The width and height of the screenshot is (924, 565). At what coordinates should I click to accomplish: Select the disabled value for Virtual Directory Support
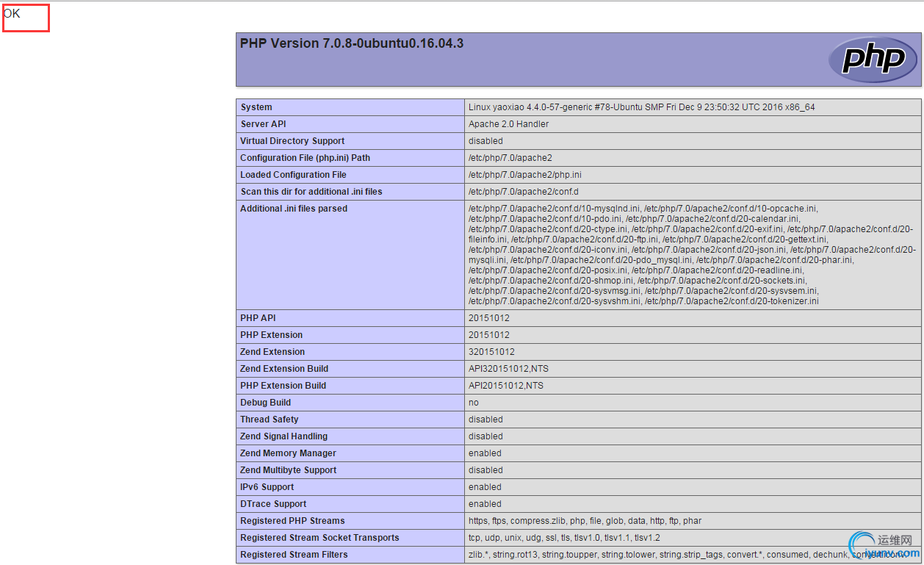pos(486,141)
